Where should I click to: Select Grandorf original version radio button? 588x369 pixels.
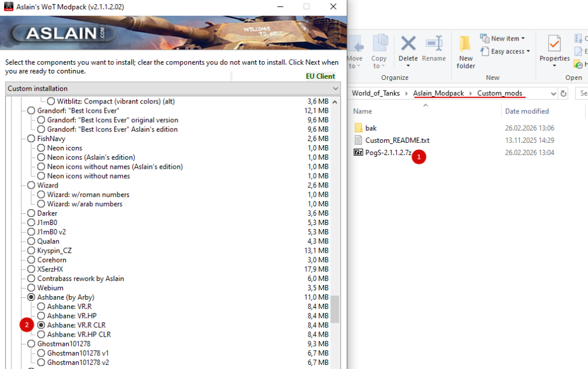(x=41, y=120)
